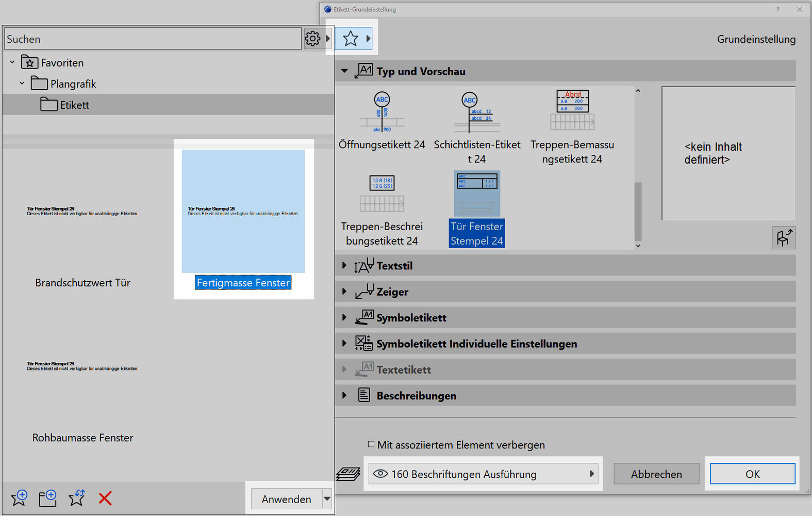This screenshot has width=812, height=516.
Task: Open the Anwenden dropdown arrow
Action: pos(327,499)
